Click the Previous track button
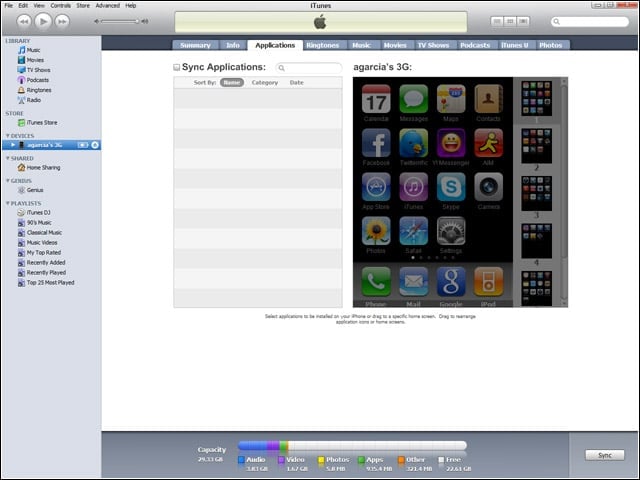 point(24,21)
